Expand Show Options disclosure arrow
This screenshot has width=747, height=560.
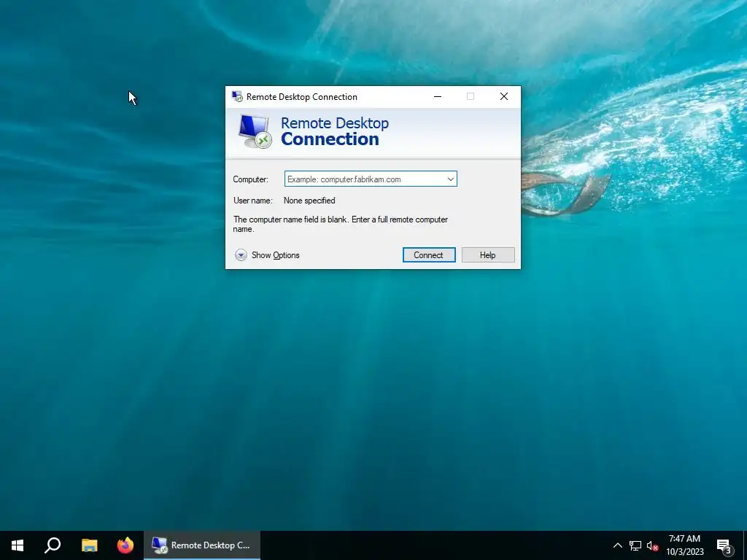[x=241, y=255]
